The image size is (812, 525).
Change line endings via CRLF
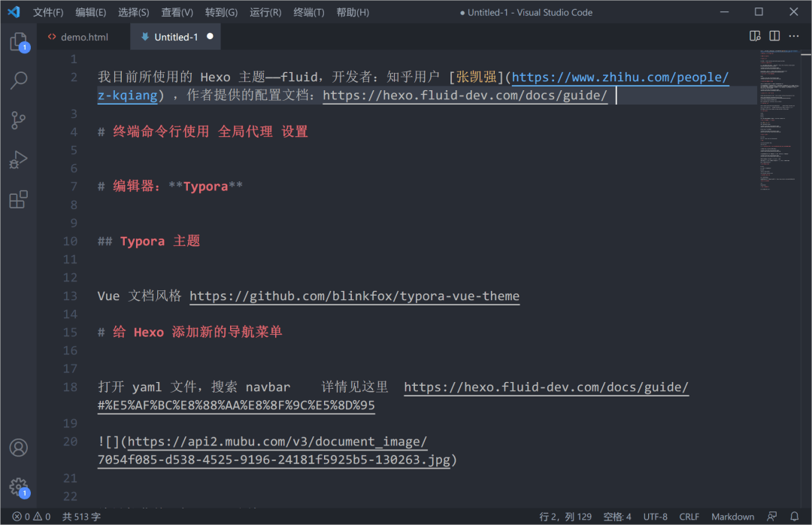coord(689,516)
